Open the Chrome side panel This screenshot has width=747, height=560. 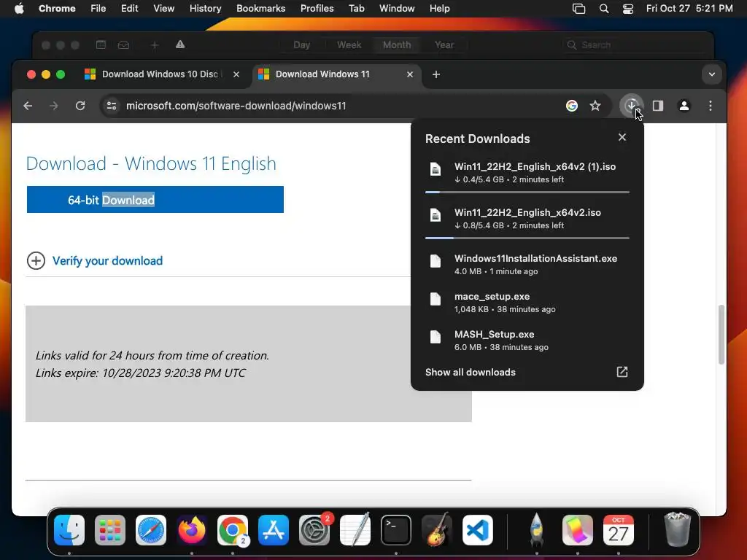coord(658,106)
